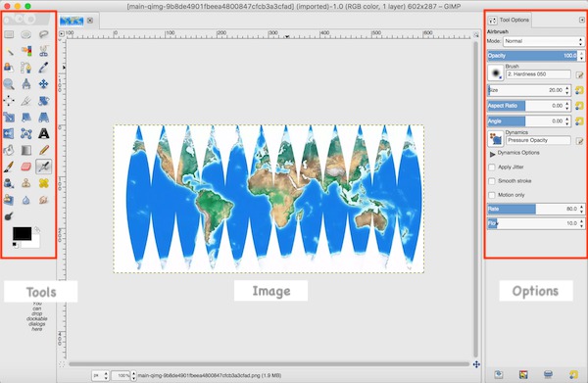This screenshot has height=383, width=588.
Task: Open the Pressure Opacity dynamics selector icon
Action: point(495,139)
